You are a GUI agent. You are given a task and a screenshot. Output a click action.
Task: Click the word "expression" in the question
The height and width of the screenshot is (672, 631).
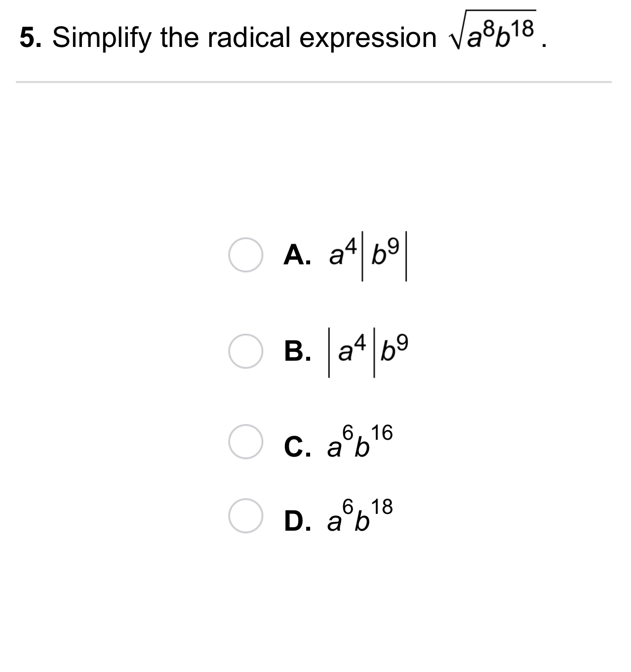pos(368,38)
